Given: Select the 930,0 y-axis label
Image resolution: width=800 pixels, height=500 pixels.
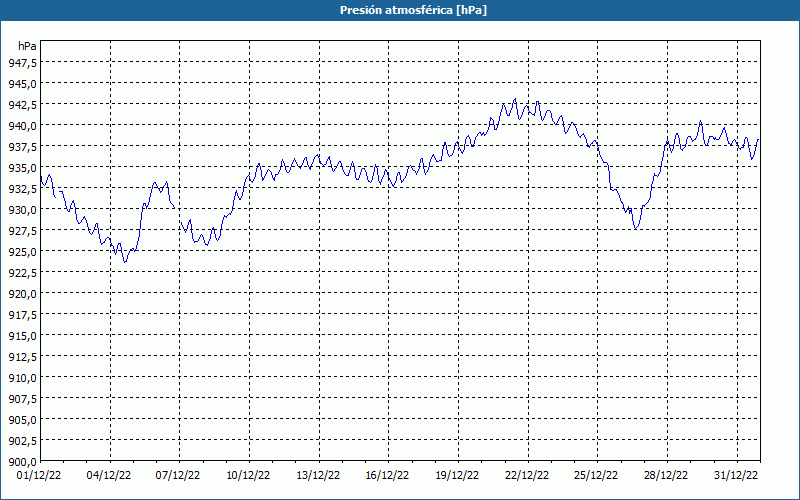Looking at the screenshot, I should point(22,209).
